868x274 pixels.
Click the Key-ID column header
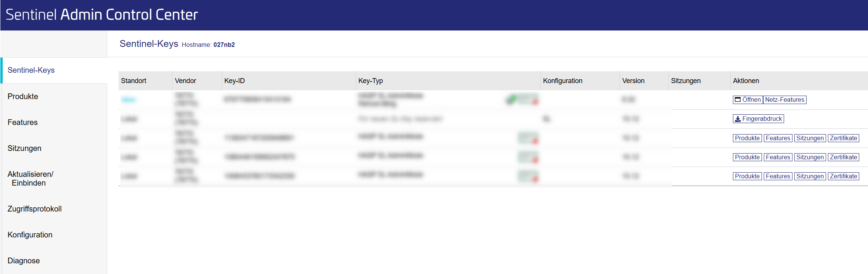[234, 81]
